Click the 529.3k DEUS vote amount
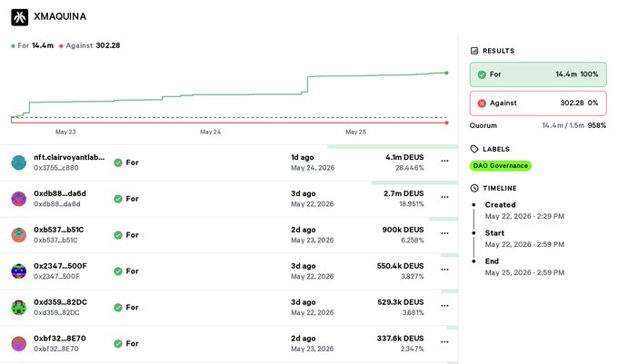Viewport: 618px width, 364px height. [401, 302]
